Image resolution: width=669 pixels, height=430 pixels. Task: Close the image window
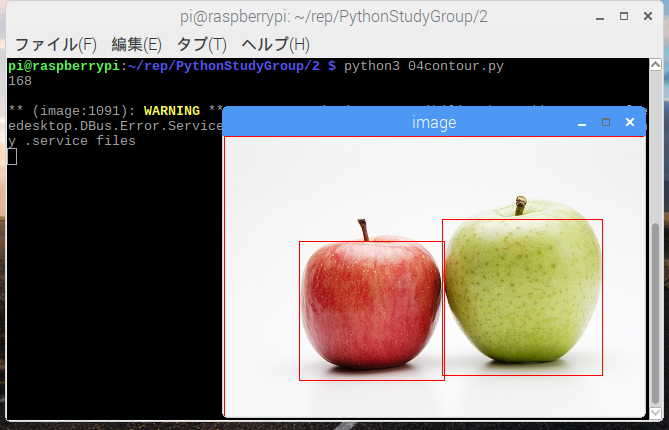(630, 122)
